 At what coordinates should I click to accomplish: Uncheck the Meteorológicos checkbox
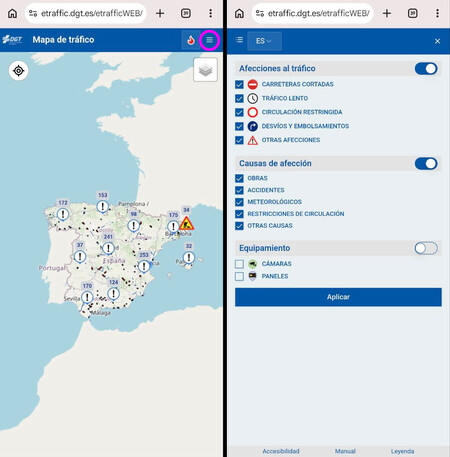click(x=239, y=202)
